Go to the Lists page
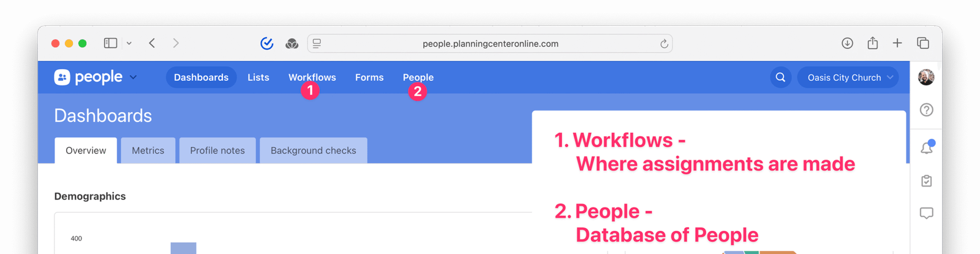The width and height of the screenshot is (980, 254). click(x=258, y=77)
